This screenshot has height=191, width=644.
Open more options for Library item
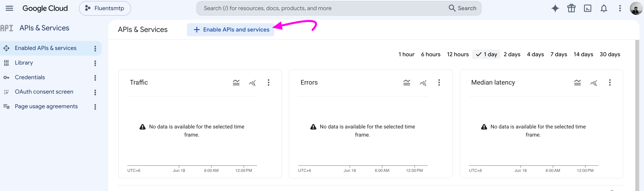tap(95, 63)
